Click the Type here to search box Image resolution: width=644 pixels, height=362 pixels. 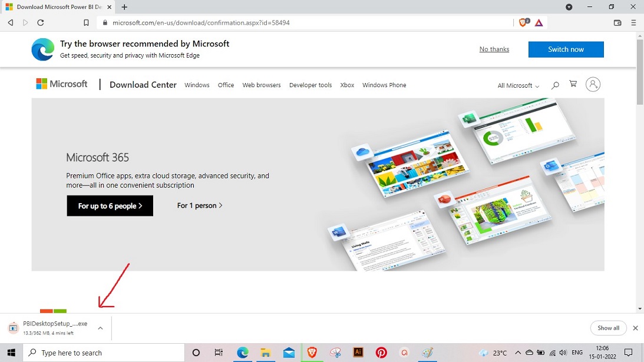tap(104, 353)
